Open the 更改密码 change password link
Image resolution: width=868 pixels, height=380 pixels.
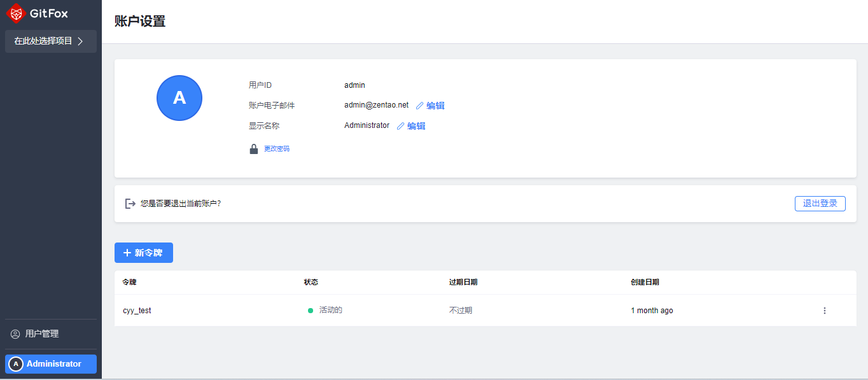[277, 149]
